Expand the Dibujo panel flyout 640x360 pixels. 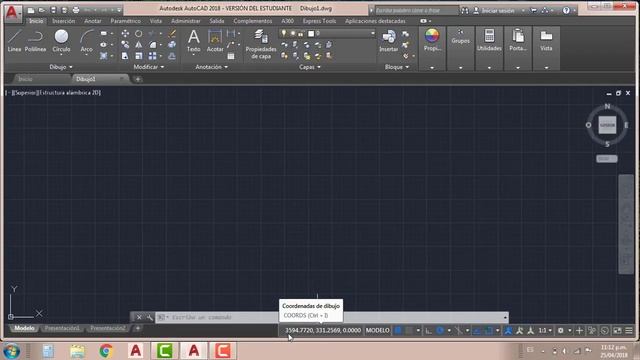[x=61, y=67]
